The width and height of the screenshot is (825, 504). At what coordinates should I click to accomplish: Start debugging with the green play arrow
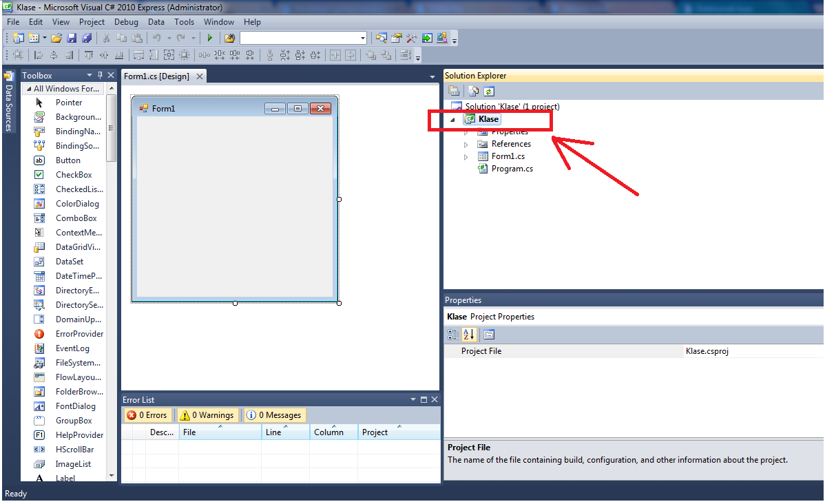click(209, 38)
